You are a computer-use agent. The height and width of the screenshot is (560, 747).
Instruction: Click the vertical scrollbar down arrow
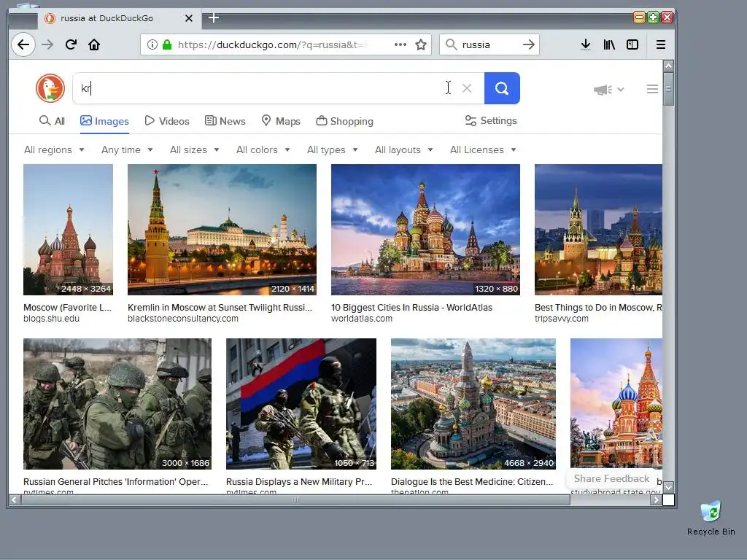pyautogui.click(x=668, y=486)
